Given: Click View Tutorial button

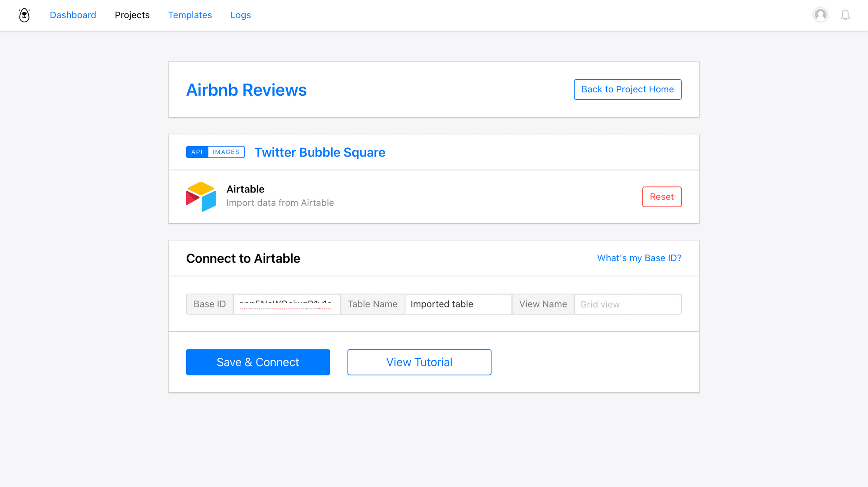Looking at the screenshot, I should (419, 362).
